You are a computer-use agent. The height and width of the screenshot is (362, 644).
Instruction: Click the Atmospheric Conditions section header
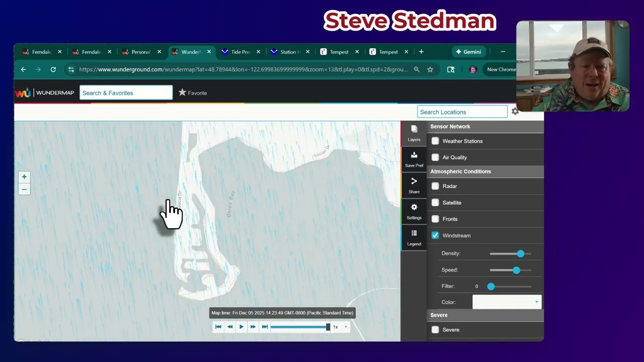(485, 171)
